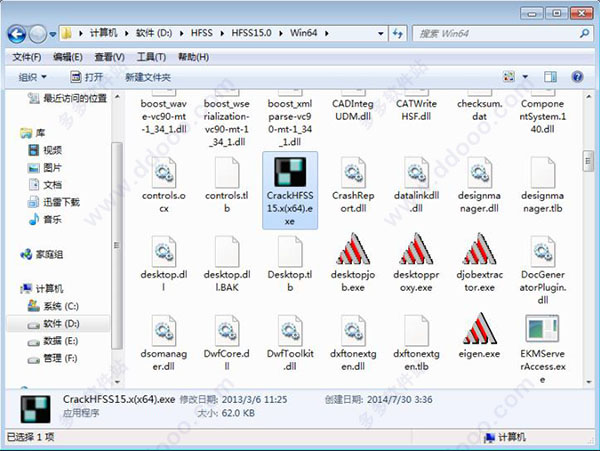This screenshot has width=600, height=451.
Task: Click the 打开 (Open) toolbar button
Action: 87,77
